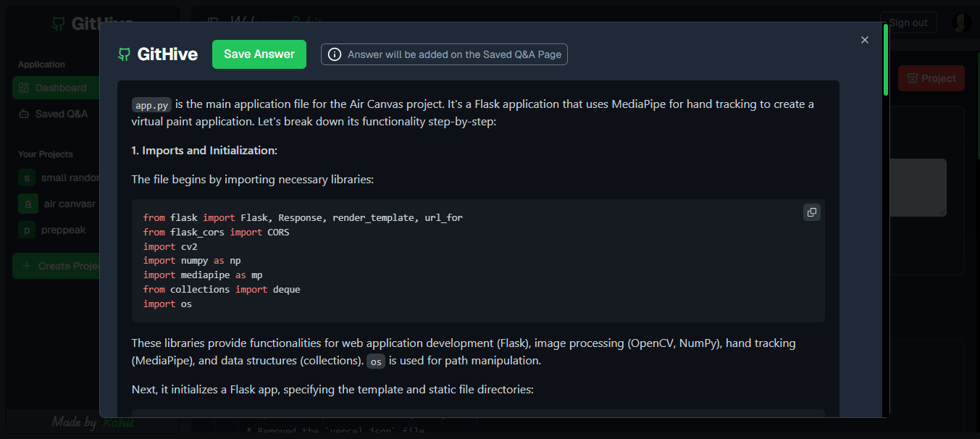Click the '1. Imports and Initialization:' heading
Viewport: 980px width, 439px height.
click(x=204, y=151)
